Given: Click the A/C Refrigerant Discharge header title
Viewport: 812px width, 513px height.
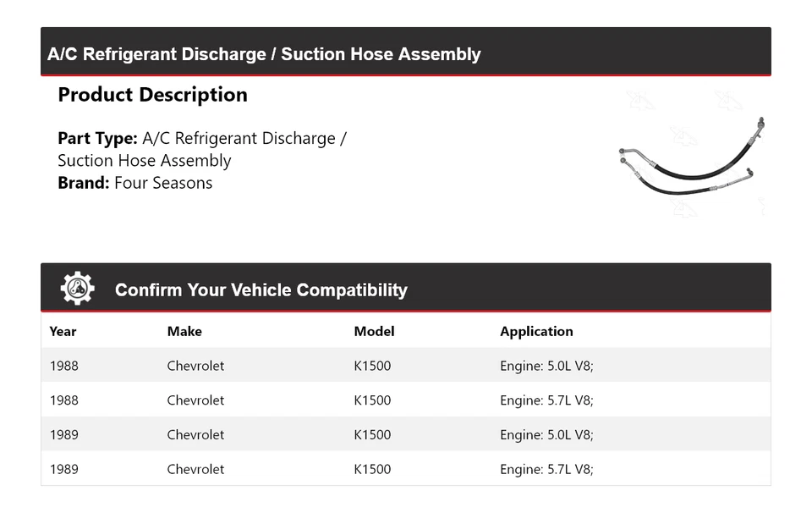Looking at the screenshot, I should pos(264,54).
